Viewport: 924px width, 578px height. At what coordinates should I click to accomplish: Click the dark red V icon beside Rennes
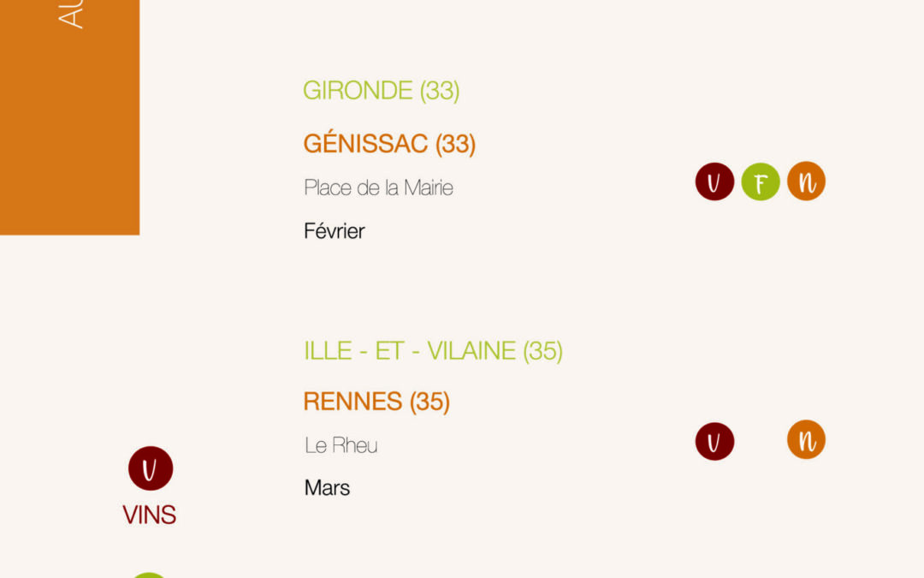click(714, 441)
